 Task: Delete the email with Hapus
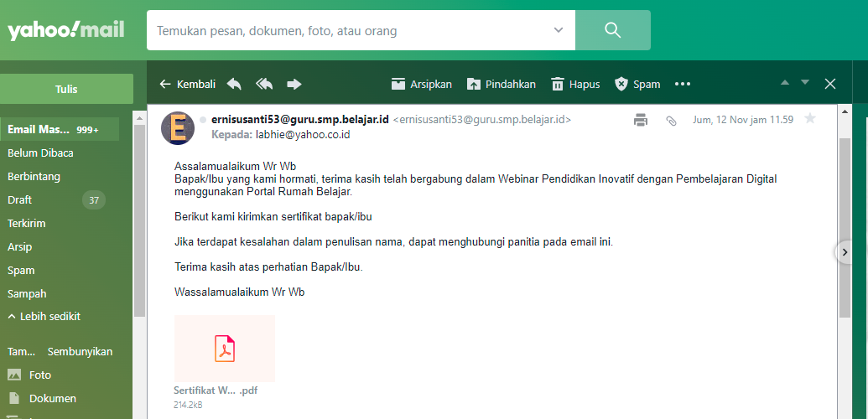[x=575, y=84]
